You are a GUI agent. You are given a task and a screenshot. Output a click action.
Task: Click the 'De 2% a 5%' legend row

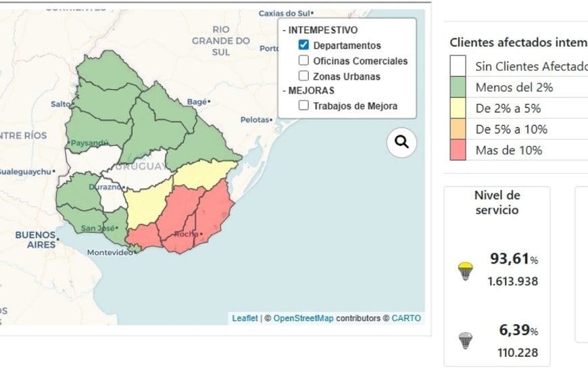point(507,108)
